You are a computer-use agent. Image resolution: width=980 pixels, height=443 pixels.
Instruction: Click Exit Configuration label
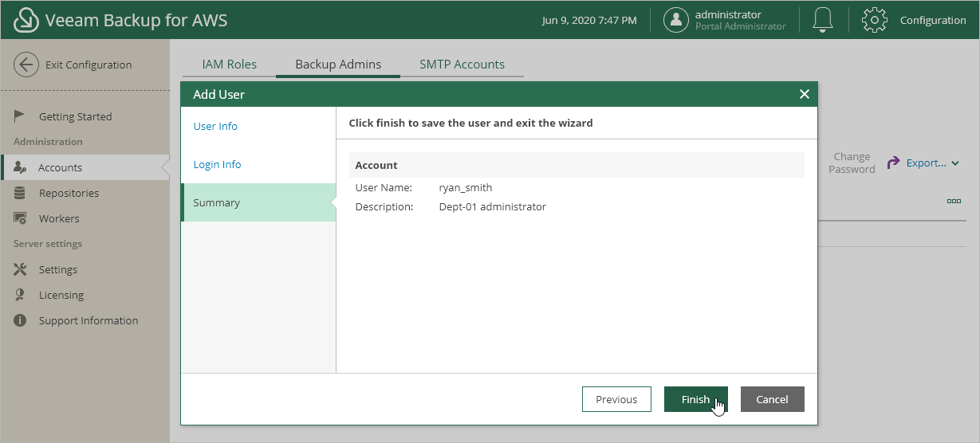coord(89,65)
